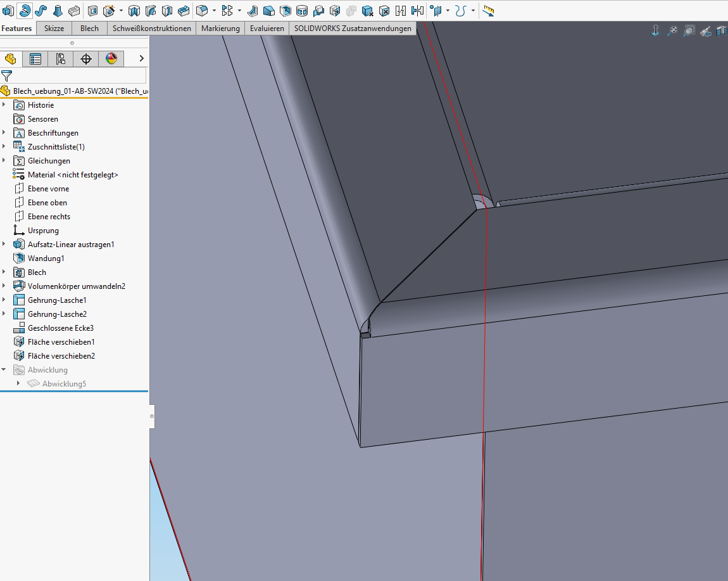Expand the Historie tree node
728x581 pixels.
click(x=4, y=105)
